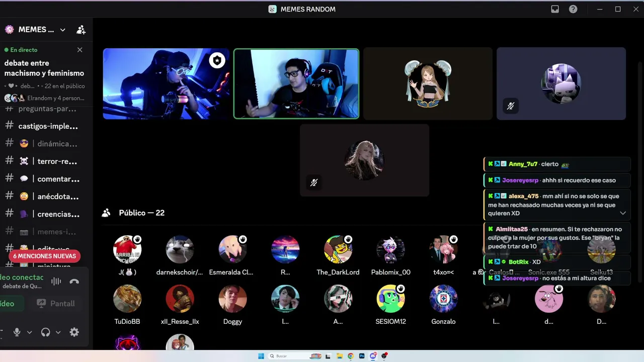This screenshot has height=362, width=644.
Task: Open Photoshop from the taskbar
Action: pos(362,356)
